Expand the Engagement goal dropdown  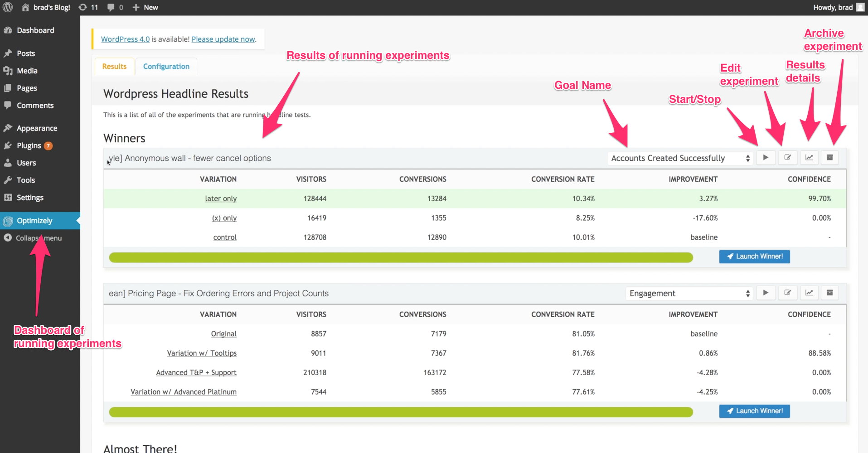tap(689, 294)
